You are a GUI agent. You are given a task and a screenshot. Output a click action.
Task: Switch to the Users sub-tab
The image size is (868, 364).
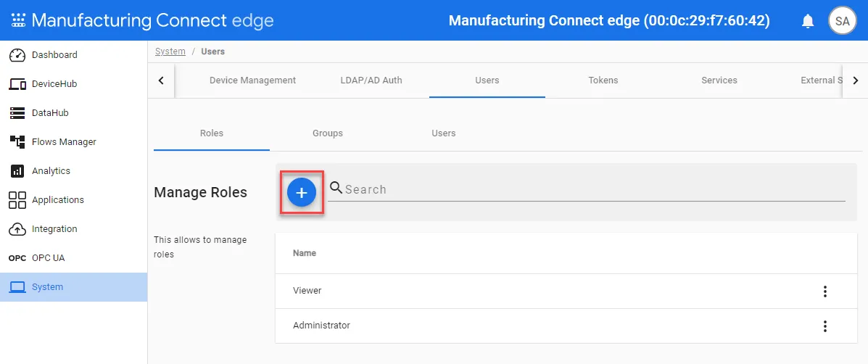443,133
